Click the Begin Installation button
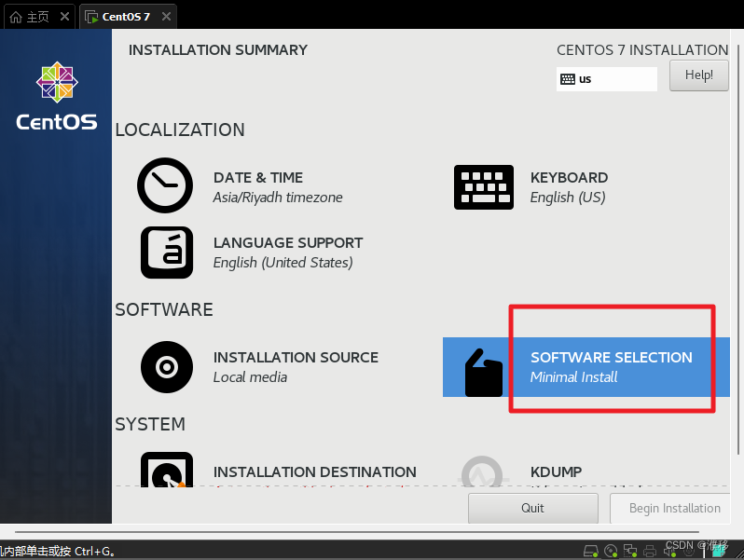The height and width of the screenshot is (560, 744). tap(669, 509)
